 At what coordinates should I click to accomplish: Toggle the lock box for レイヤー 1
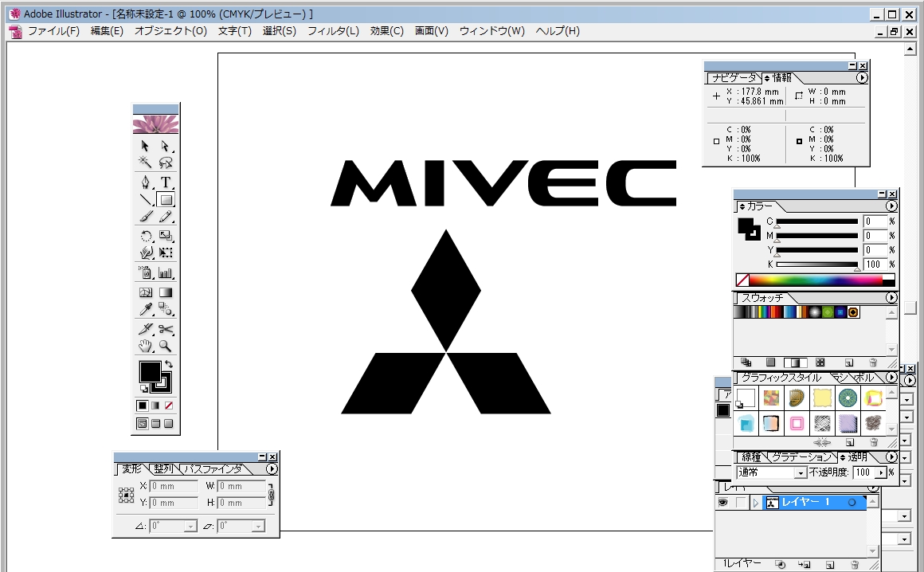(741, 503)
